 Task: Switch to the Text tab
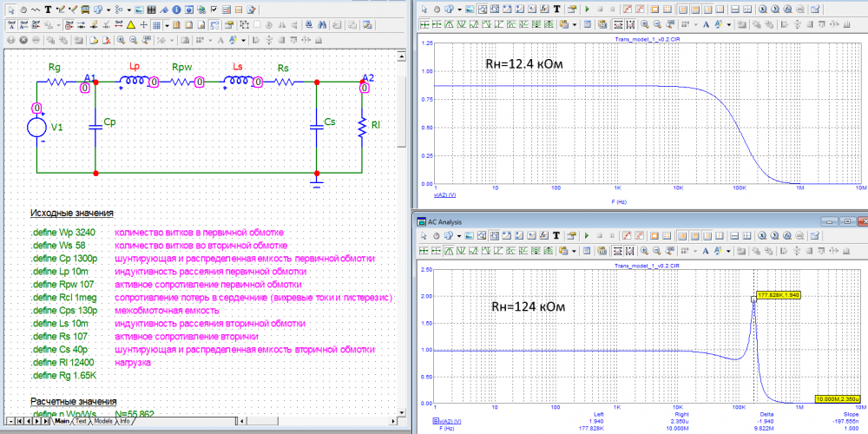point(80,422)
